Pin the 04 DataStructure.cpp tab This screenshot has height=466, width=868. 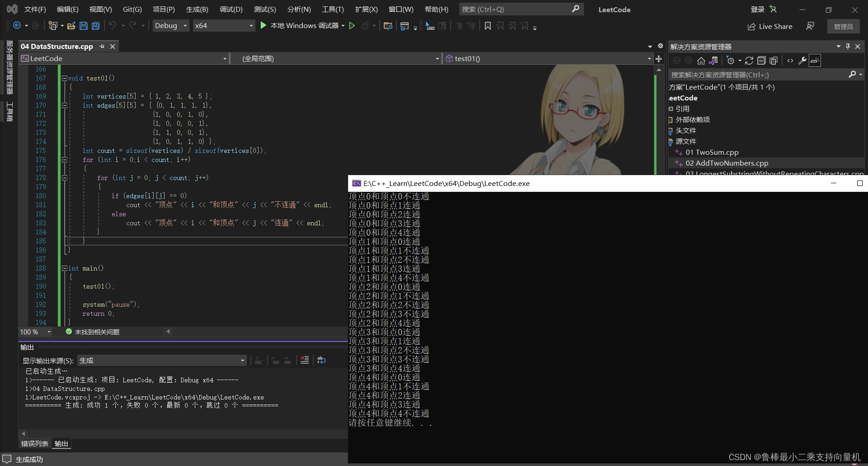tap(102, 46)
